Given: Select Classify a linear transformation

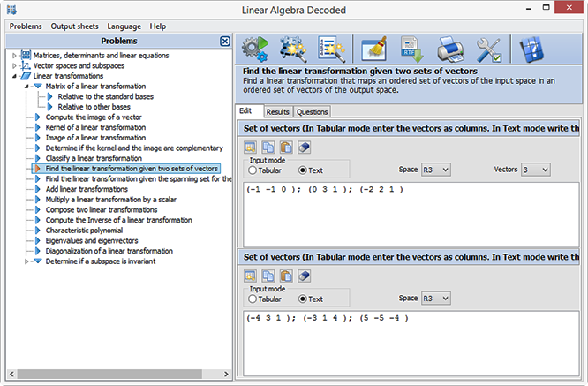Looking at the screenshot, I should (x=94, y=158).
